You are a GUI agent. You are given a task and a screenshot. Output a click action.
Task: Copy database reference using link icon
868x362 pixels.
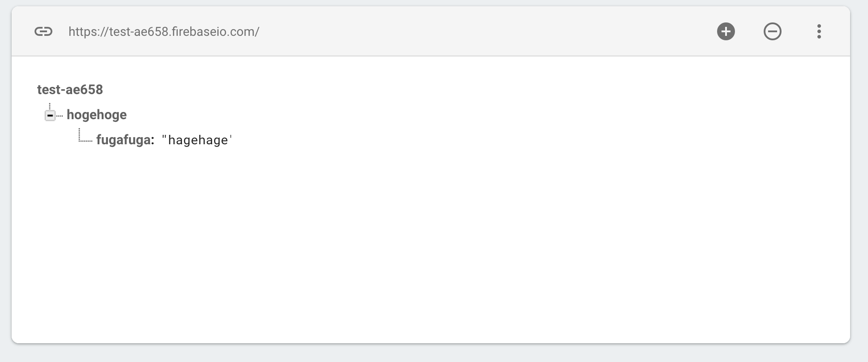[x=43, y=31]
